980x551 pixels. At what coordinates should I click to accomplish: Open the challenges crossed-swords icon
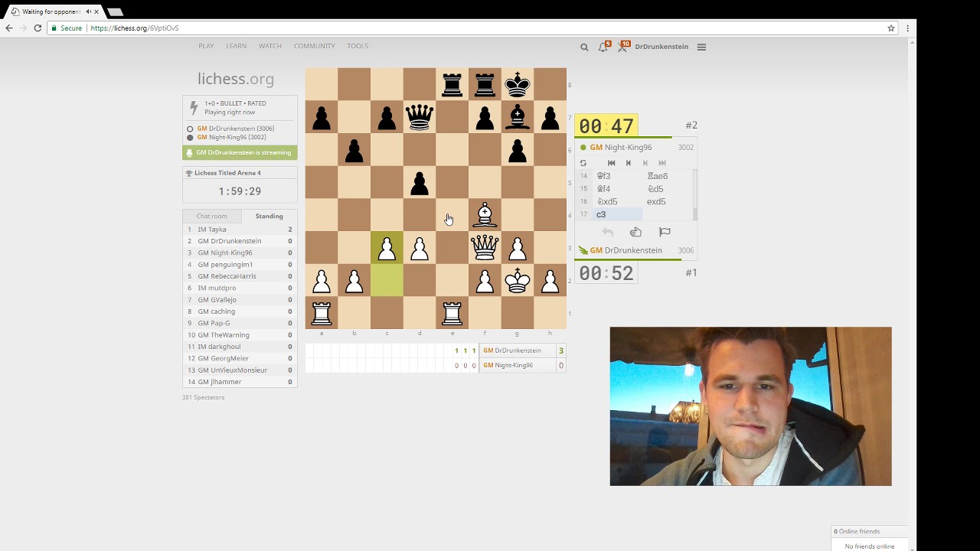coord(622,47)
